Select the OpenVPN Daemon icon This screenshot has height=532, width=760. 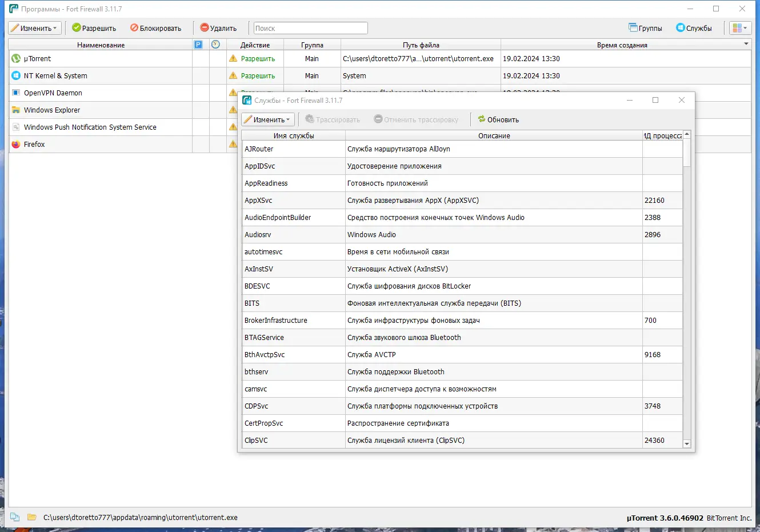pos(16,93)
